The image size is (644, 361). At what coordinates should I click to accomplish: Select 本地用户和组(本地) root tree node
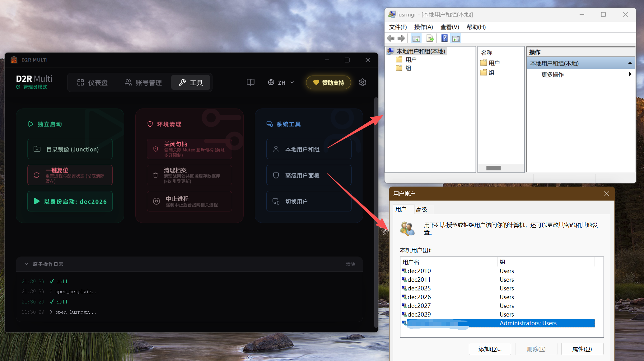pyautogui.click(x=417, y=51)
